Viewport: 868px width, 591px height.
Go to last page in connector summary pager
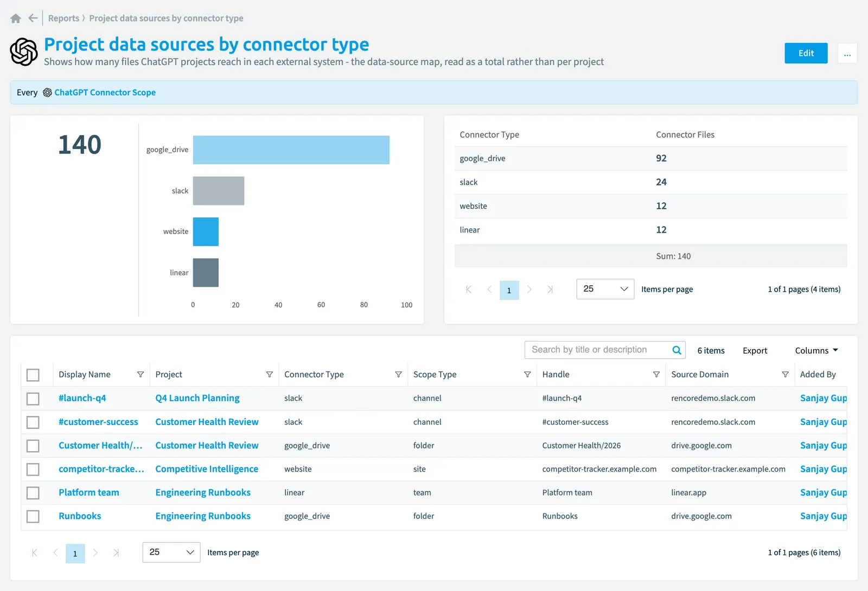pyautogui.click(x=550, y=290)
